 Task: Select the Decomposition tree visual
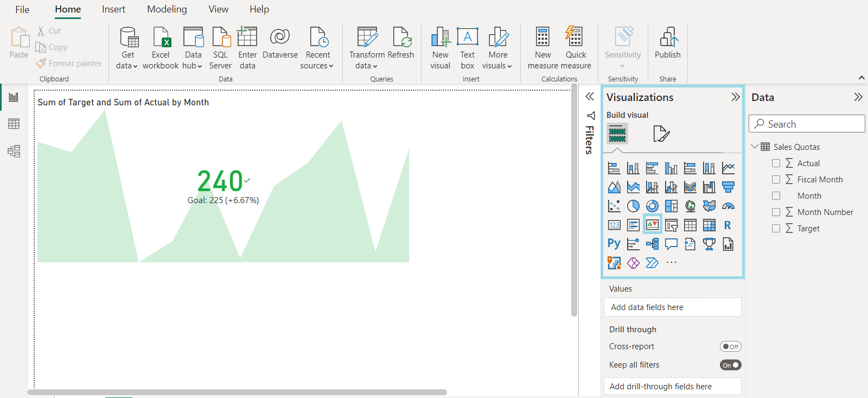click(652, 244)
